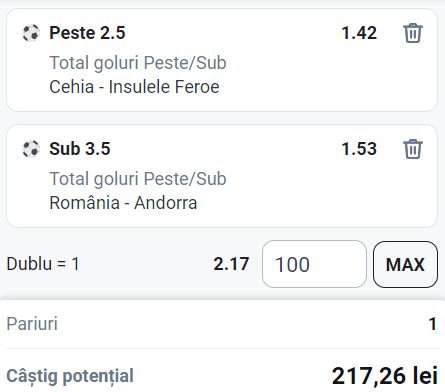Remove the Sub 3.5 bet with trash icon

(413, 149)
